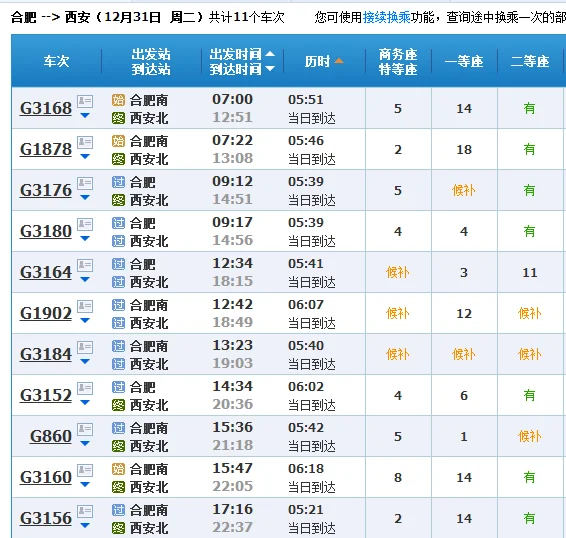Expand stop details arrow under G860

(x=85, y=443)
